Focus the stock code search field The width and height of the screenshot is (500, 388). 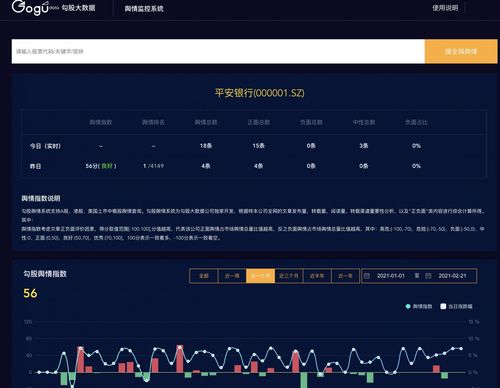click(218, 51)
